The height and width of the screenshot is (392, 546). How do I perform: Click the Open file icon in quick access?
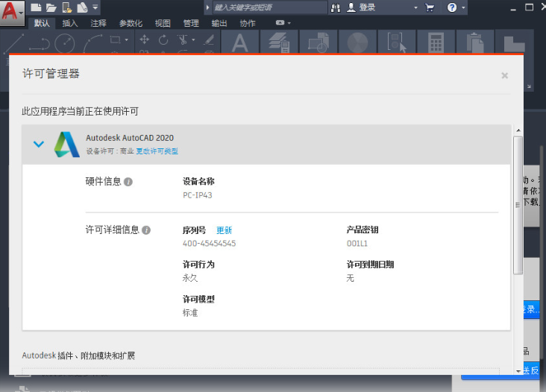coord(51,7)
